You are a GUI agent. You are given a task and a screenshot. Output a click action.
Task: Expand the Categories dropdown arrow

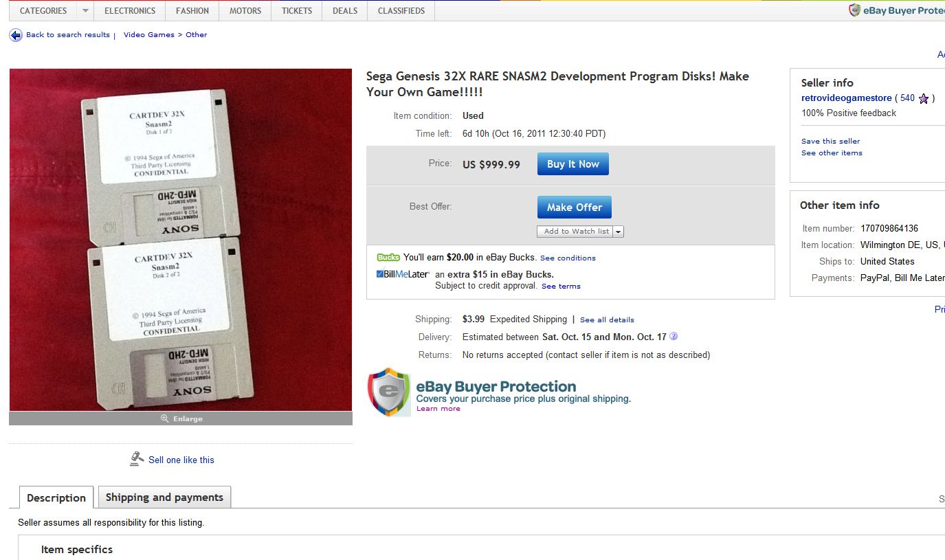(85, 11)
